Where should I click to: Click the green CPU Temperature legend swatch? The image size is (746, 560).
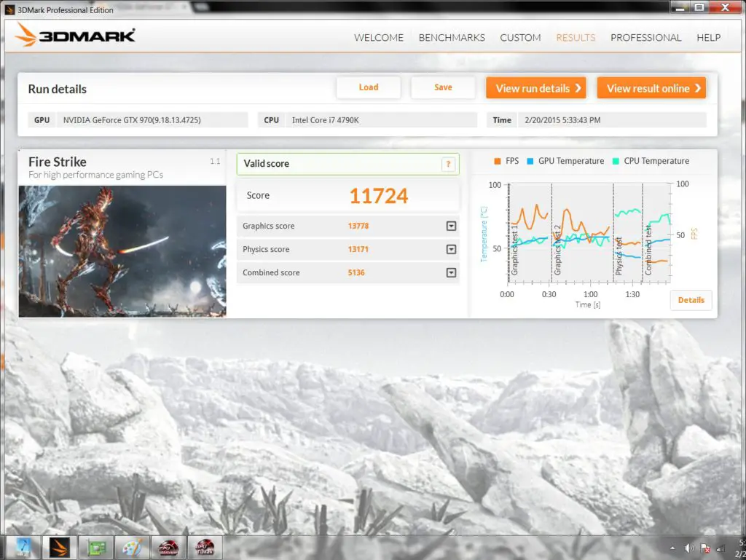click(x=616, y=161)
